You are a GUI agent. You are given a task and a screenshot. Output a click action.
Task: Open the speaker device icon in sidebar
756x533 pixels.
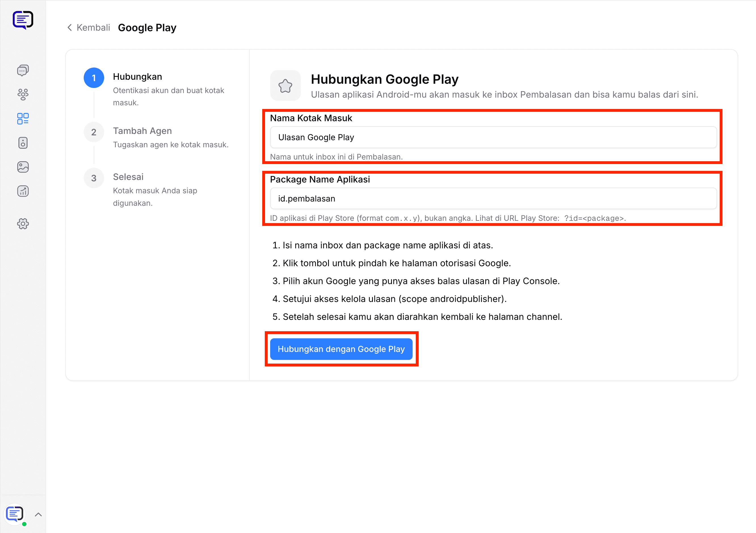[23, 143]
